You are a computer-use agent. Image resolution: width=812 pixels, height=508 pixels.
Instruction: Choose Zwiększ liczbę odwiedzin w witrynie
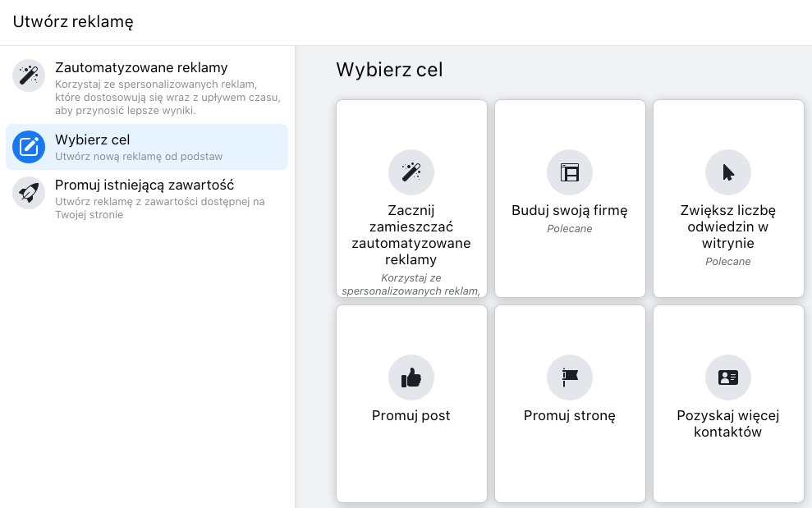point(727,227)
